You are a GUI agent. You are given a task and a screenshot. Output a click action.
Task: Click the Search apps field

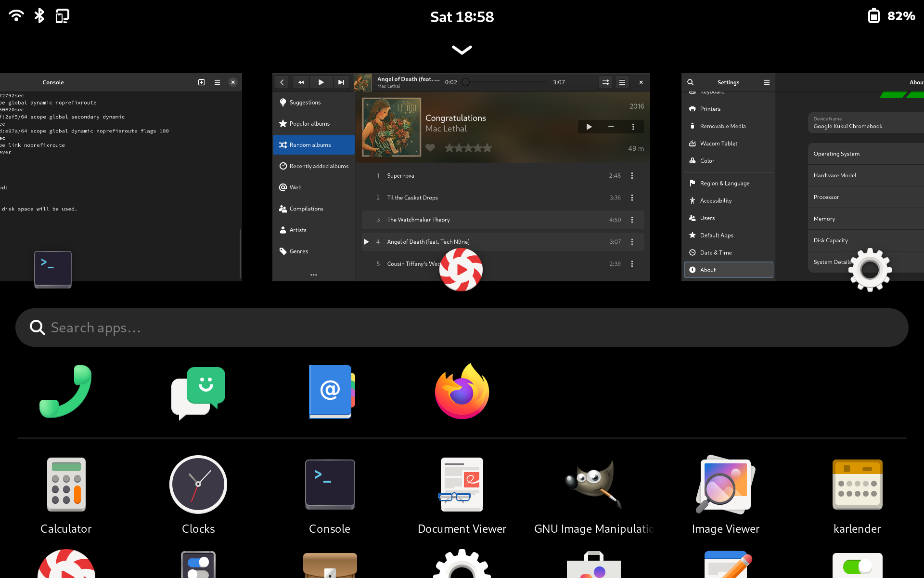[462, 328]
